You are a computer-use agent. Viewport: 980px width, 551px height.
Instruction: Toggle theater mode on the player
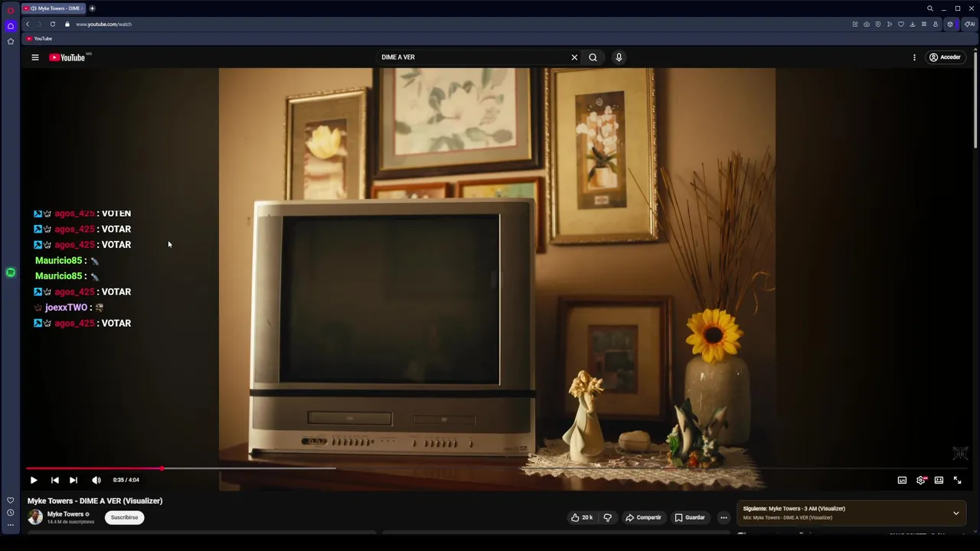click(939, 481)
